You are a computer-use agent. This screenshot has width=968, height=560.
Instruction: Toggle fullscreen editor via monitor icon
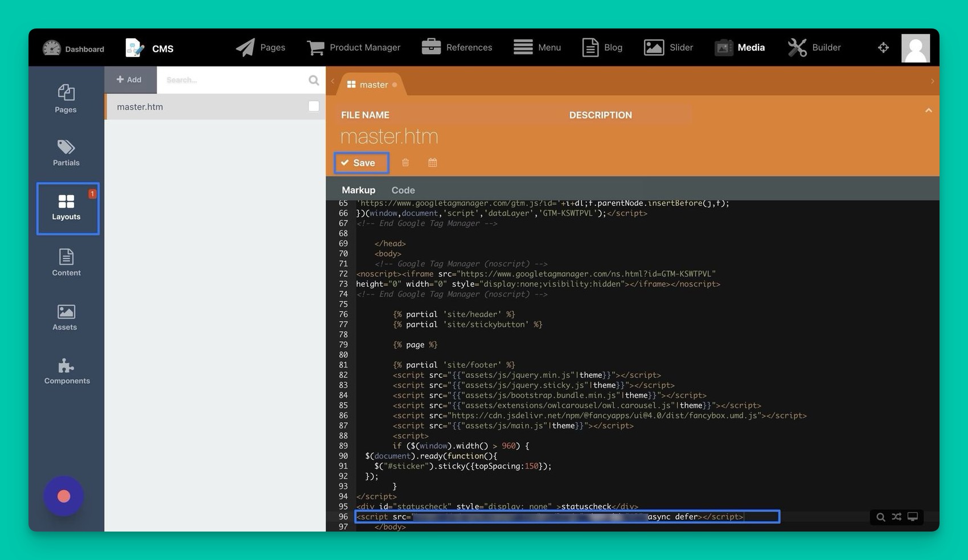pos(913,517)
